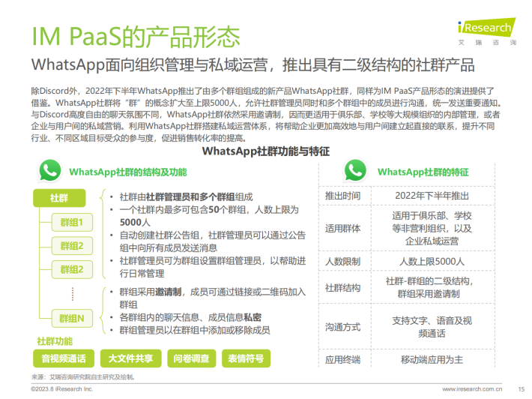532x399 pixels.
Task: Click the WhatsApp icon beside 社群的特征
Action: pyautogui.click(x=355, y=170)
